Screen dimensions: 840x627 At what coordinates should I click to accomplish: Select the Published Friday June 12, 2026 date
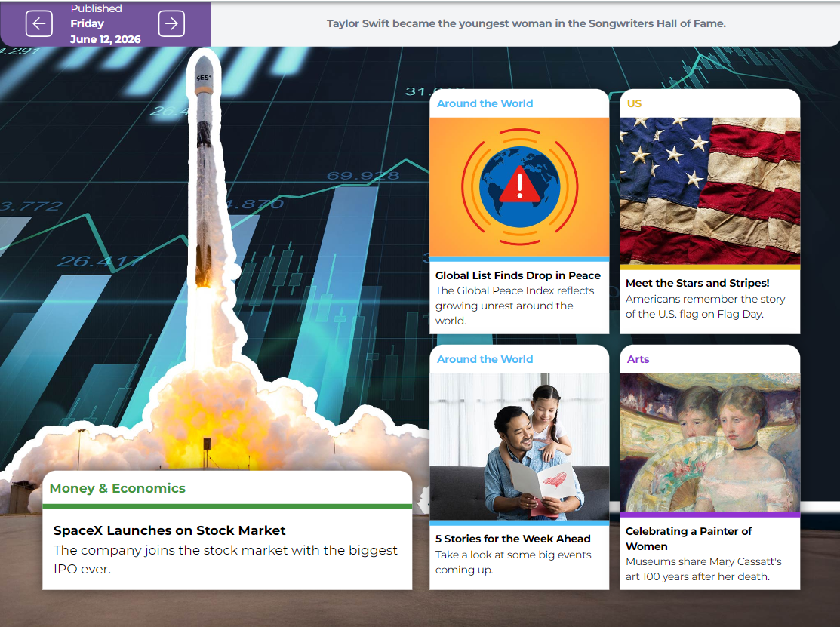106,23
